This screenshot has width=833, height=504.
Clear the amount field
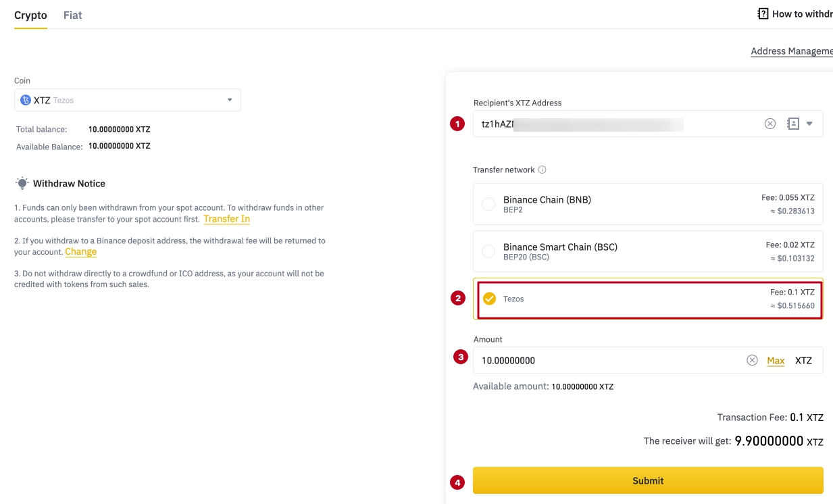752,360
